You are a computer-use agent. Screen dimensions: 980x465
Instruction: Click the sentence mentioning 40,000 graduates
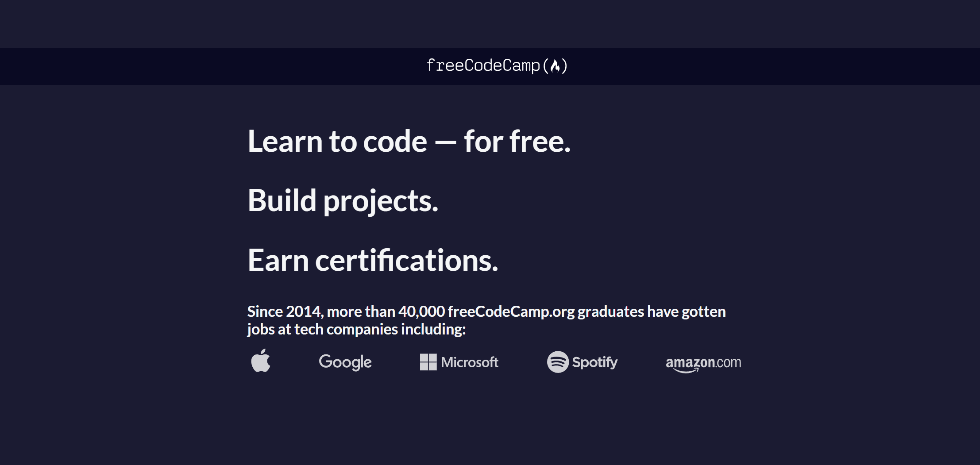(487, 311)
